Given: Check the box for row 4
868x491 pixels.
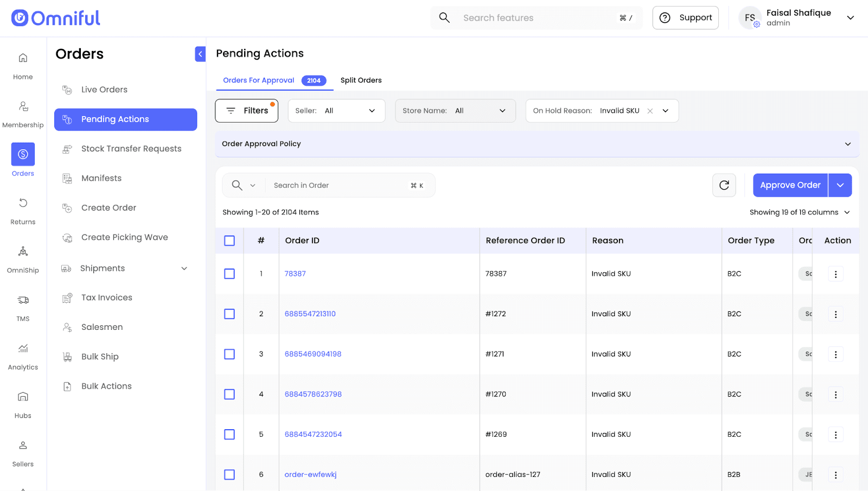Looking at the screenshot, I should click(229, 394).
